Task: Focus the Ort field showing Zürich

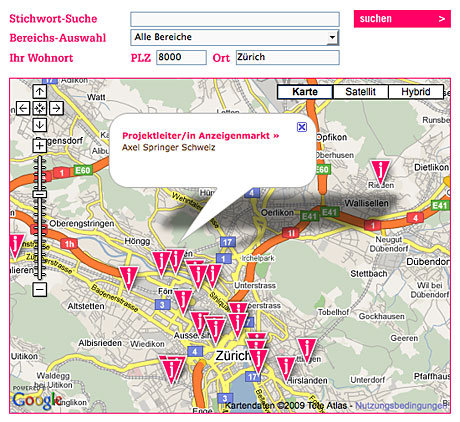Action: (288, 57)
